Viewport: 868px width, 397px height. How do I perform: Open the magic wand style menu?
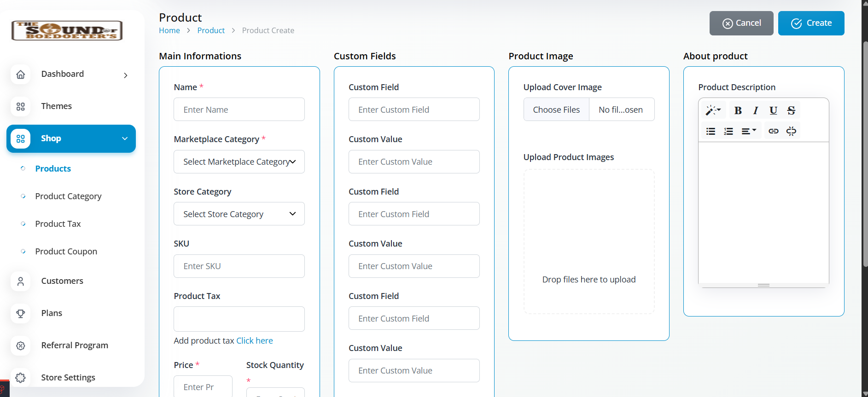coord(713,110)
